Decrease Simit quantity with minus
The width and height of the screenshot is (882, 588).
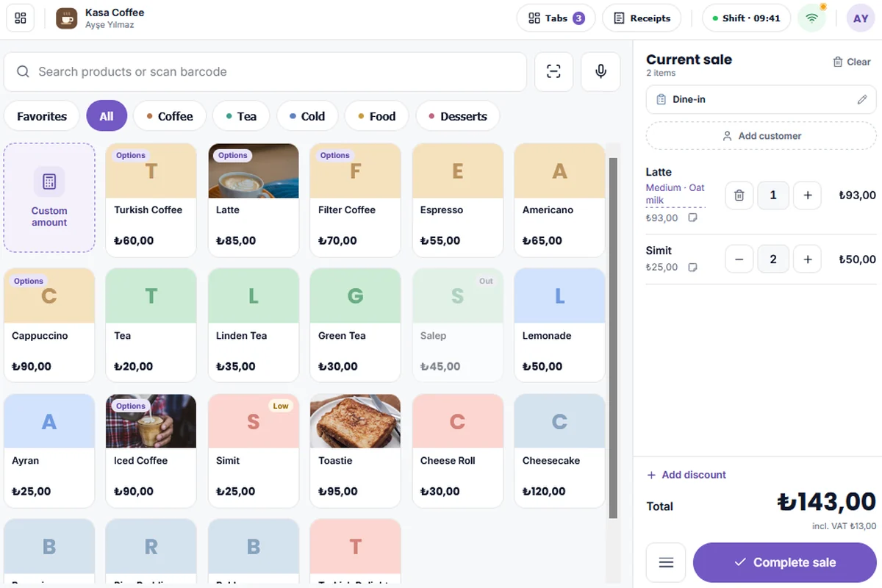coord(739,259)
